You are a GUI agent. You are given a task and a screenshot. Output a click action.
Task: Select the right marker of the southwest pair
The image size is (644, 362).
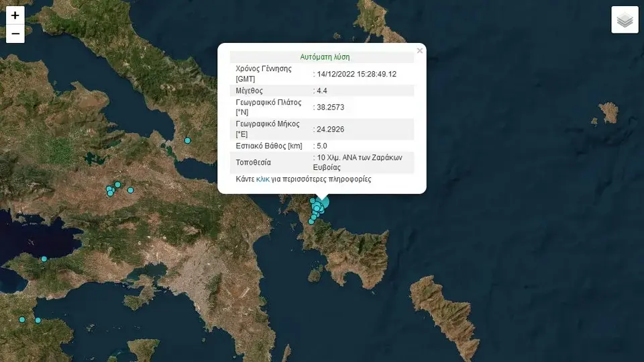tap(38, 320)
